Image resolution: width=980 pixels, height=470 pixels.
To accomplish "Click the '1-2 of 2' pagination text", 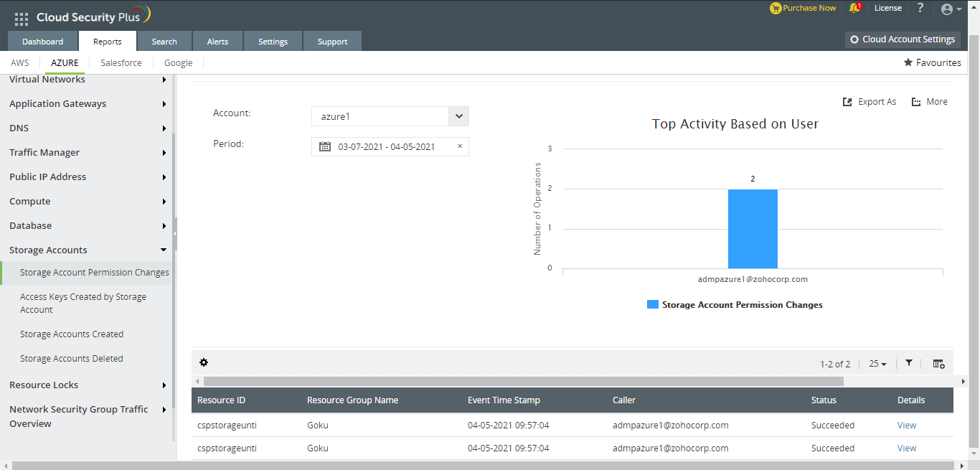I will (835, 364).
